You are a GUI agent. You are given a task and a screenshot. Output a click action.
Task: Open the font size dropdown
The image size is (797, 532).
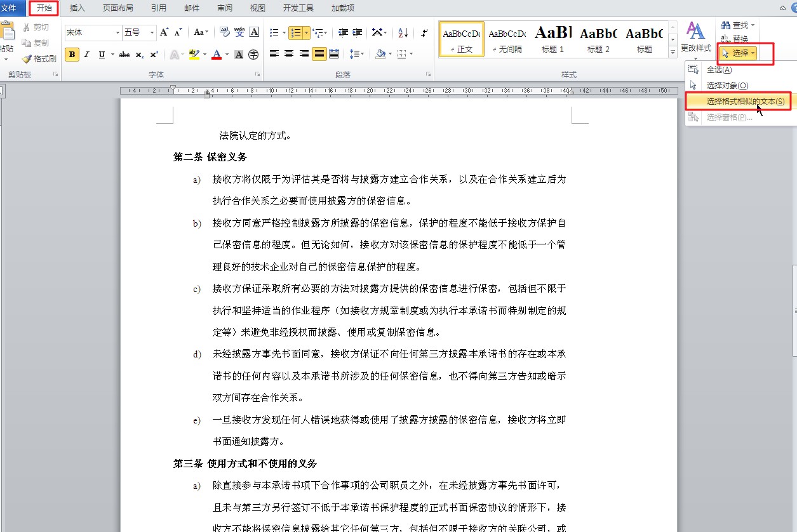click(152, 32)
